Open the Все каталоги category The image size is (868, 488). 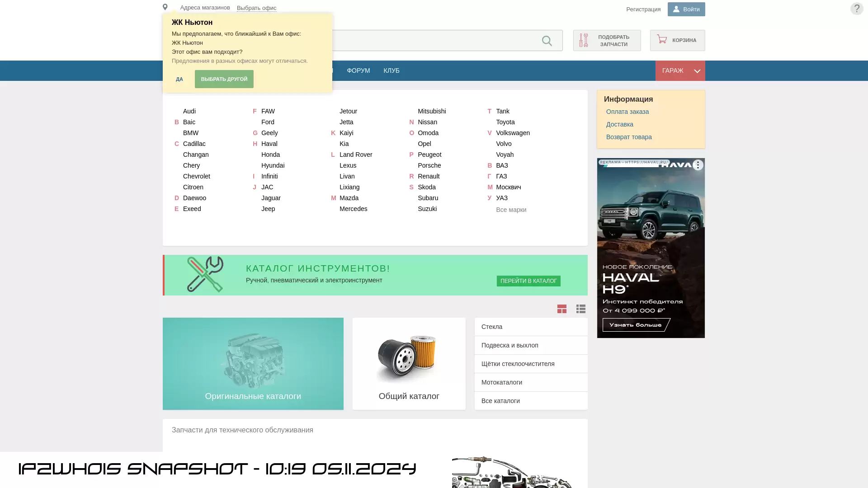tap(531, 401)
